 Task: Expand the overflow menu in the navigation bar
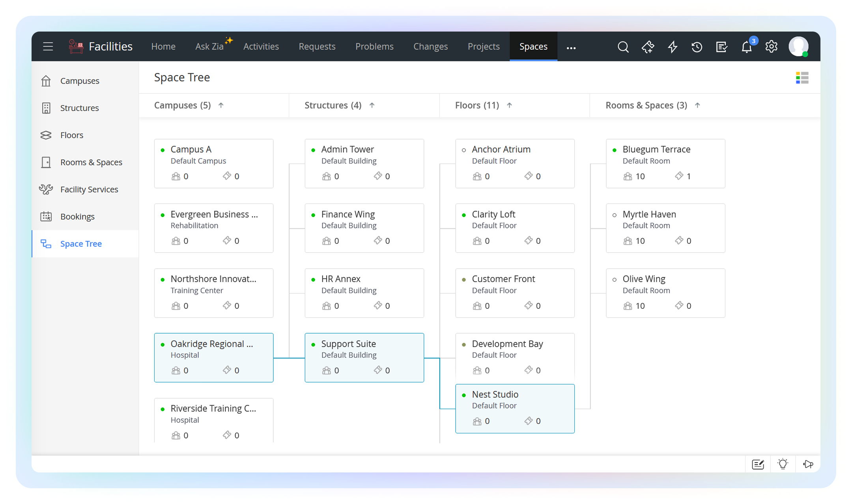tap(571, 47)
